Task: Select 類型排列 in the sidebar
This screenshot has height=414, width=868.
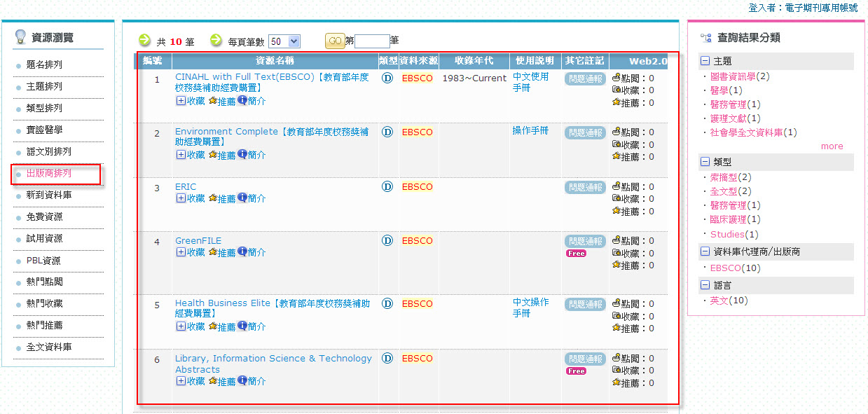Action: (44, 108)
